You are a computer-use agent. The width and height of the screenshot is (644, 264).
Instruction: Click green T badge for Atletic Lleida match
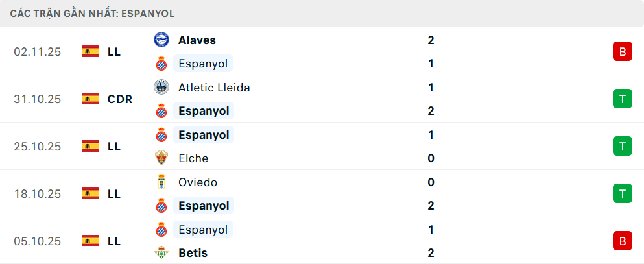pos(622,99)
